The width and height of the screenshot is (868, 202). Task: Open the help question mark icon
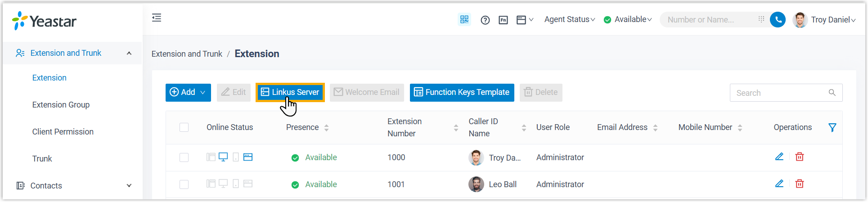click(x=485, y=20)
